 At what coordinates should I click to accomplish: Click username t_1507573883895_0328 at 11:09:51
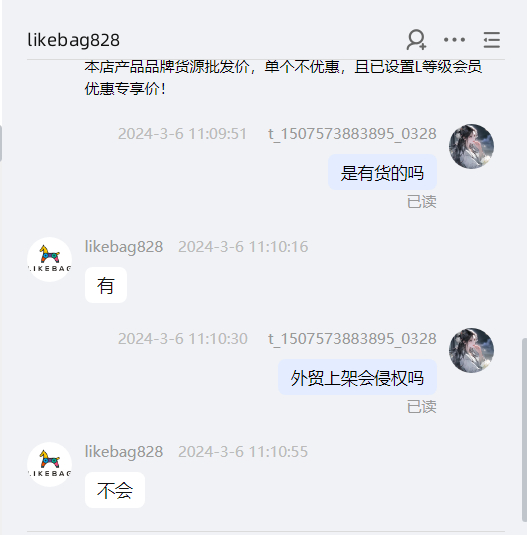click(352, 134)
